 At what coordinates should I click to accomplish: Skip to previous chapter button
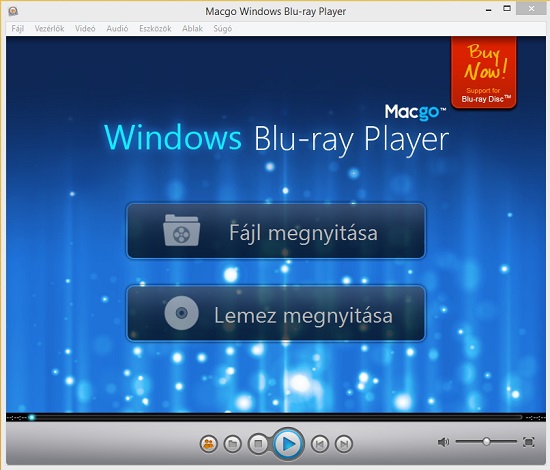point(320,444)
